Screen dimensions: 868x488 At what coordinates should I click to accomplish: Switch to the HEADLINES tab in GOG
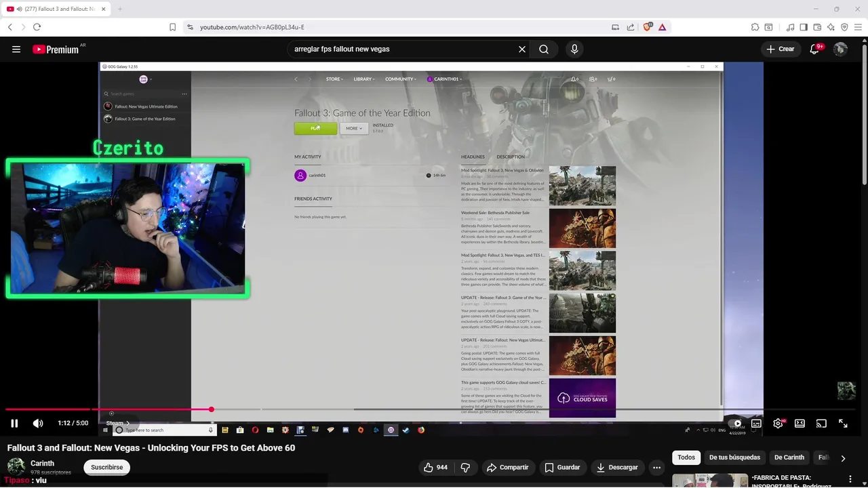tap(473, 157)
